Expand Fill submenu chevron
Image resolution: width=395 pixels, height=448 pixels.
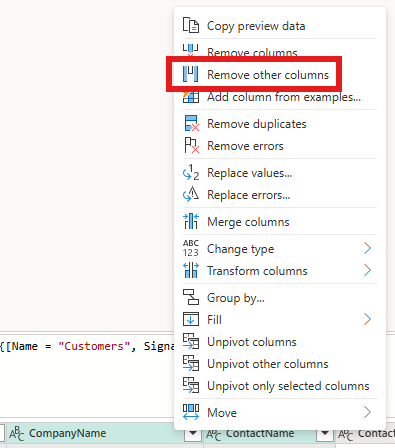(367, 319)
